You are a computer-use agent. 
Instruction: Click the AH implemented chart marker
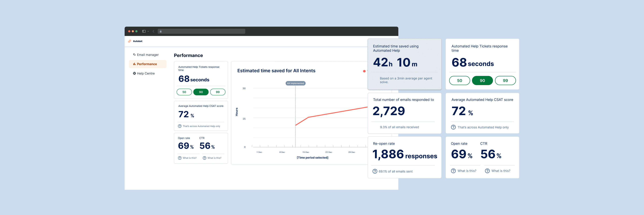pos(296,83)
